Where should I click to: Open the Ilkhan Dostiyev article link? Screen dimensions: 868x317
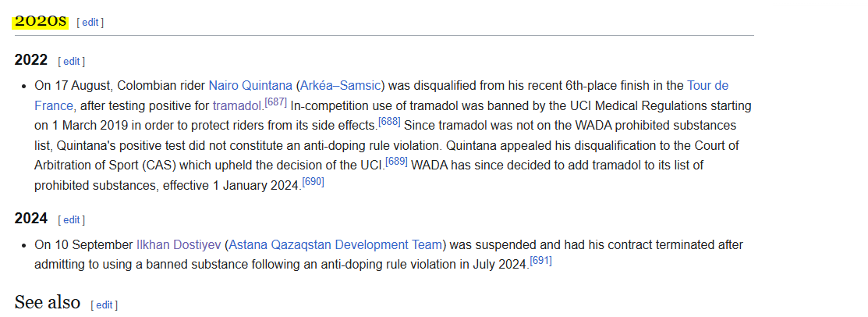tap(179, 245)
